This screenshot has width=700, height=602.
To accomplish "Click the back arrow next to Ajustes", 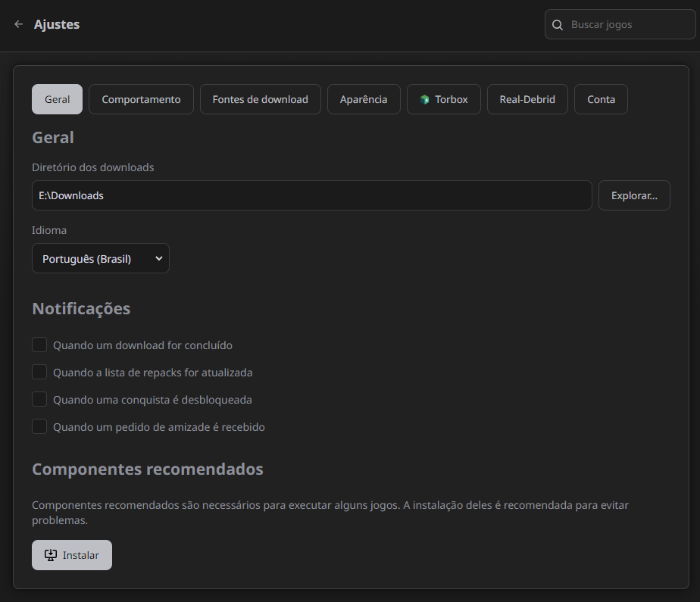I will (x=19, y=24).
